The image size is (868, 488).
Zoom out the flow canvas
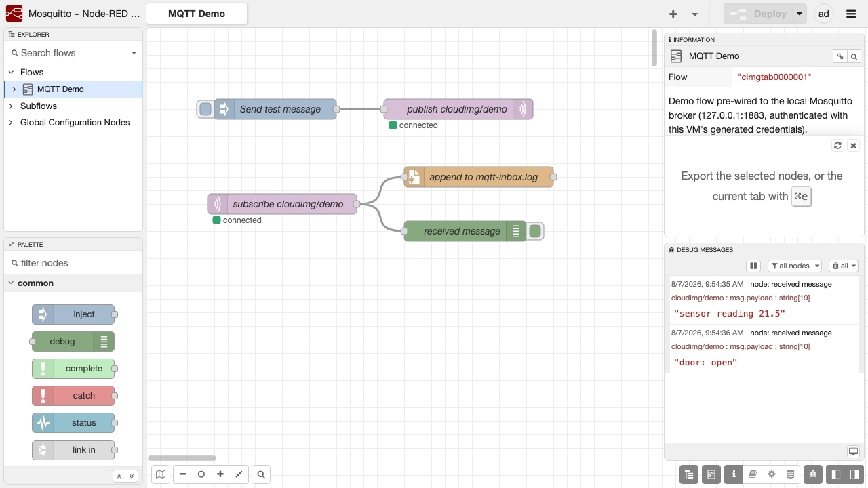click(x=182, y=474)
